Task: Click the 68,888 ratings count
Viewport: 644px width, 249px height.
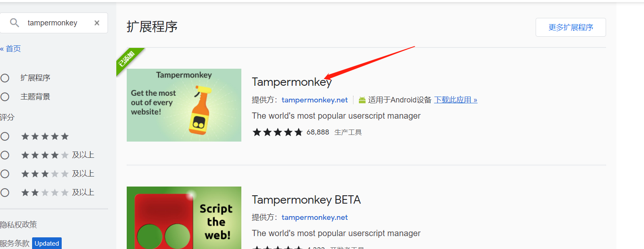Action: pyautogui.click(x=318, y=132)
